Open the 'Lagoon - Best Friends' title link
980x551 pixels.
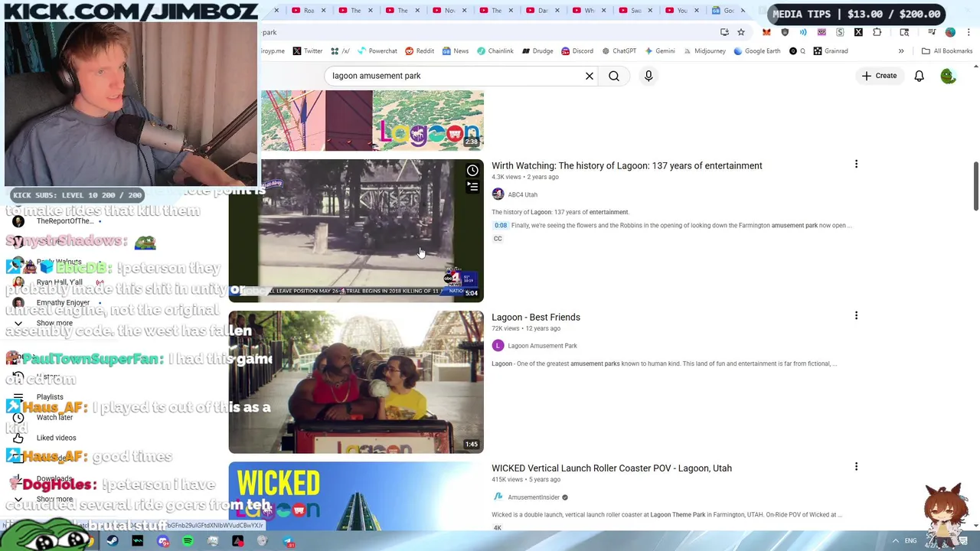[536, 317]
